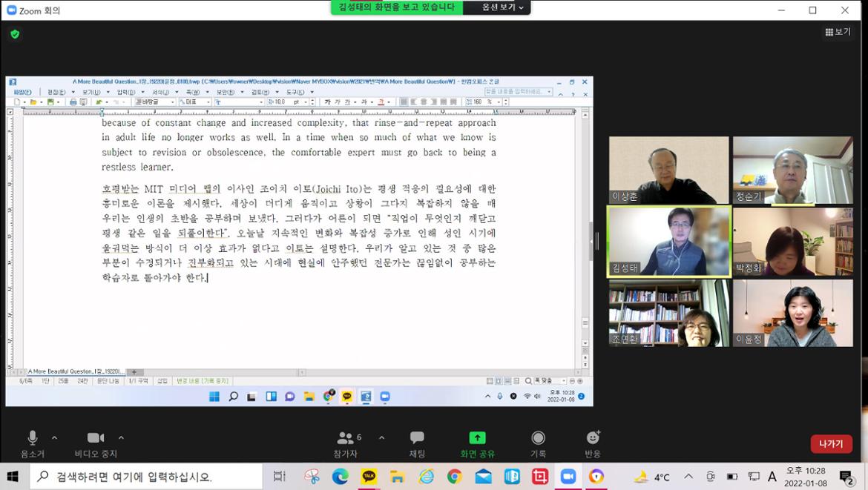
Task: Click the green encryption shield icon
Action: pos(15,34)
